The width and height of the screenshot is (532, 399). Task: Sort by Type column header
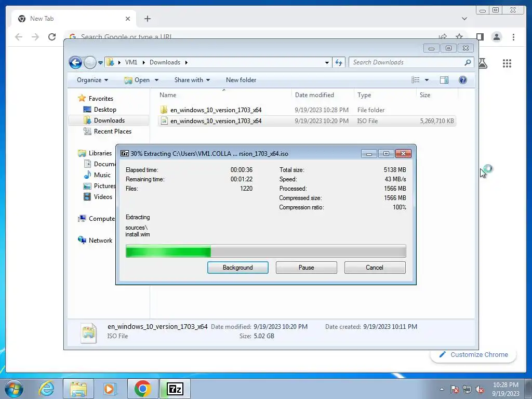pyautogui.click(x=385, y=95)
